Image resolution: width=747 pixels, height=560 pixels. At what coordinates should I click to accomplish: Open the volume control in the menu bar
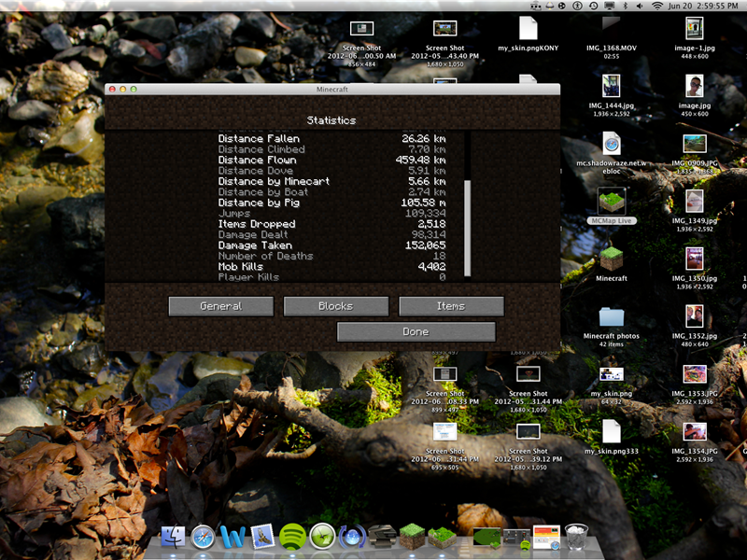(x=640, y=6)
